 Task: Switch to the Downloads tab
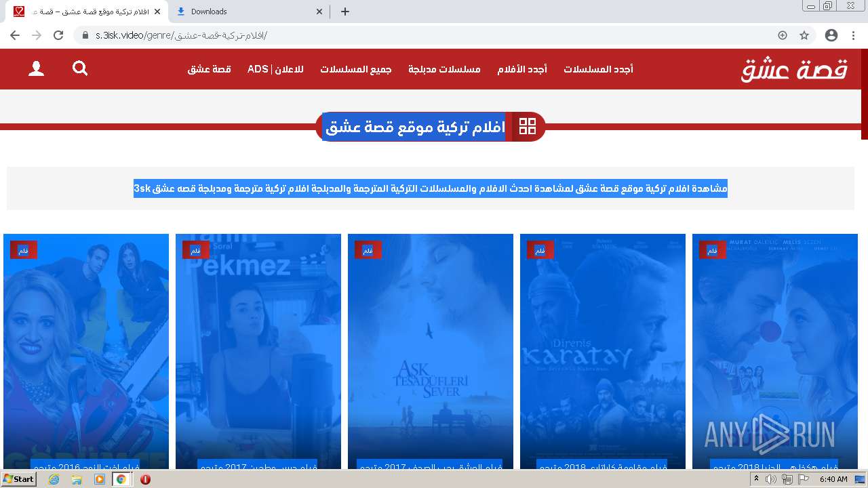point(249,12)
